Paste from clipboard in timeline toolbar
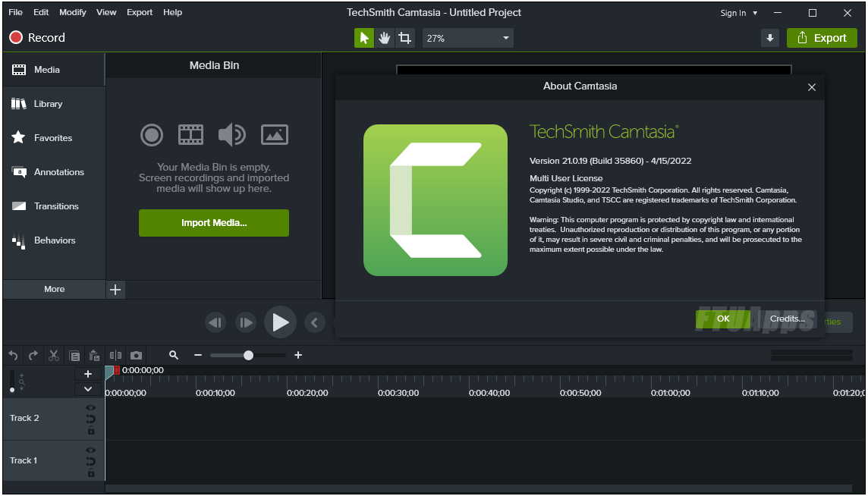 pos(95,356)
